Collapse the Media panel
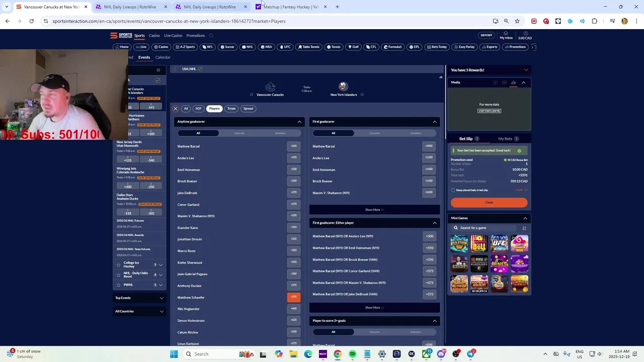 [523, 82]
